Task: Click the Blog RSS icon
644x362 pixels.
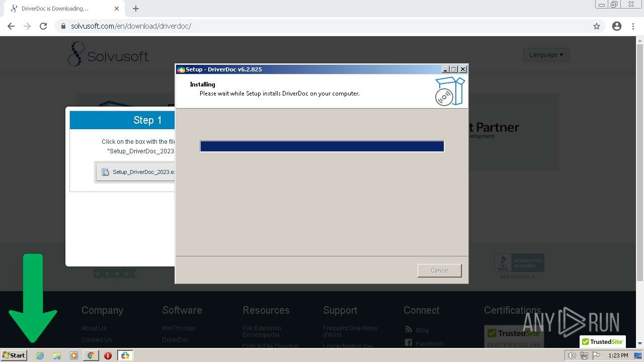Action: point(409,329)
